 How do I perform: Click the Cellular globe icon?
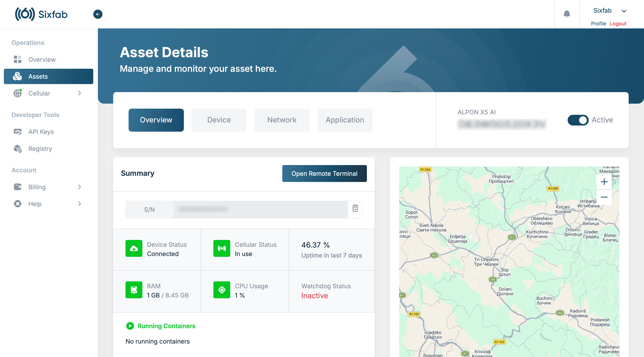point(17,93)
